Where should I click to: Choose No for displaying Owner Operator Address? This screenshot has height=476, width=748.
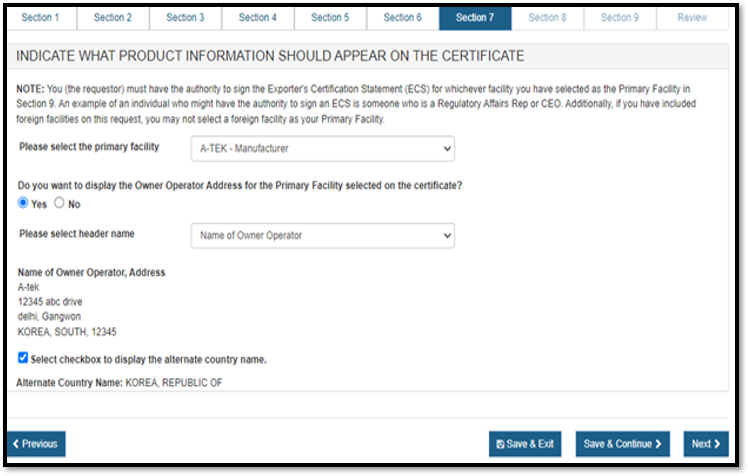click(59, 203)
